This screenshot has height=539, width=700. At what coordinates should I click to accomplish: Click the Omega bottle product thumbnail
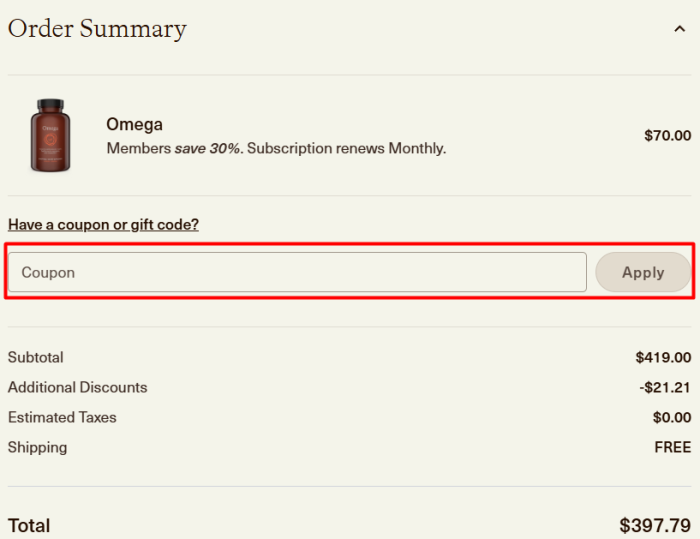50,135
